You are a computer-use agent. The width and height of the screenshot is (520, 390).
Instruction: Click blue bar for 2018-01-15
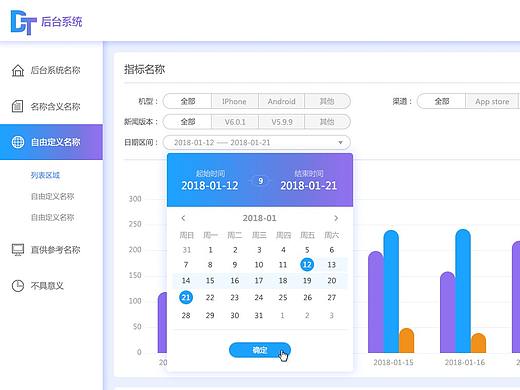pyautogui.click(x=391, y=291)
